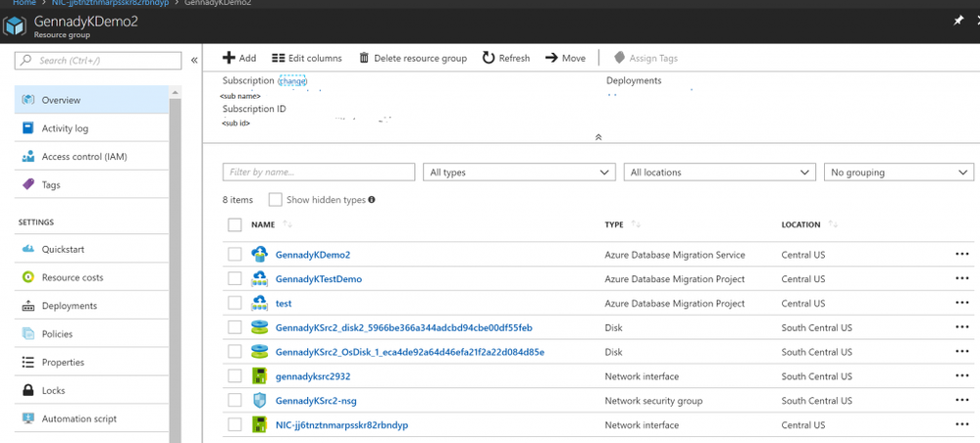Screen dimensions: 980x443
Task: Click the Filter by name input field
Action: [x=318, y=172]
